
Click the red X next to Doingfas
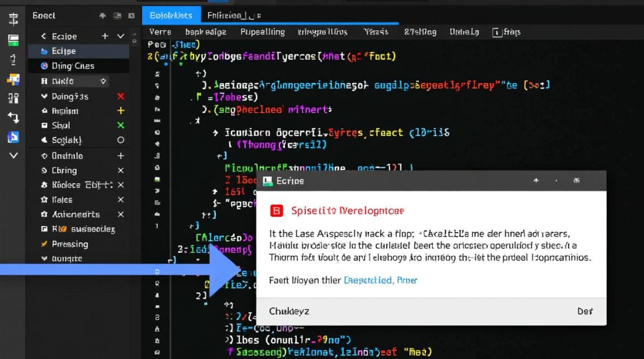[121, 97]
